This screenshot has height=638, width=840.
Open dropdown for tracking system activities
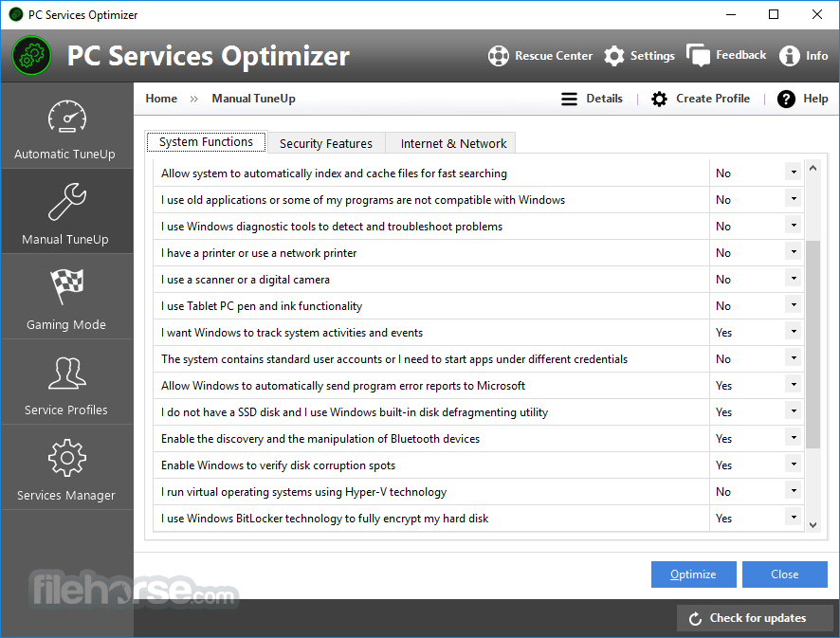794,331
